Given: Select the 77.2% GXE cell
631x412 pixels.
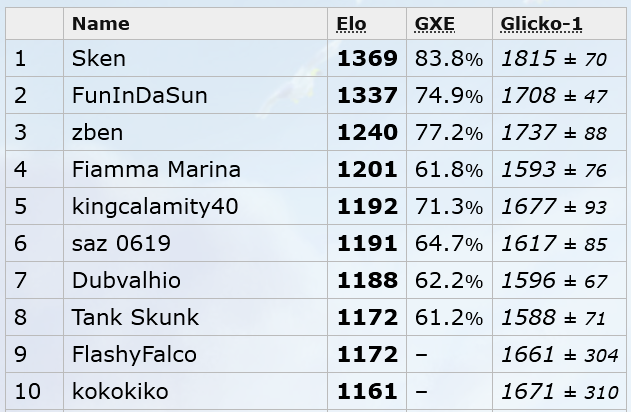Looking at the screenshot, I should 449,133.
